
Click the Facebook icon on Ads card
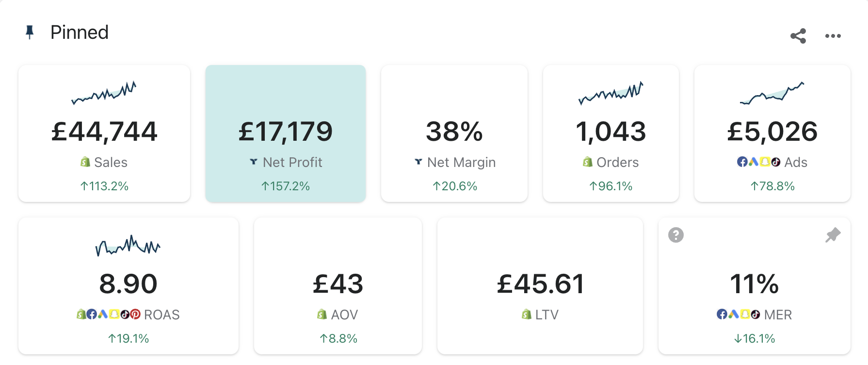742,162
